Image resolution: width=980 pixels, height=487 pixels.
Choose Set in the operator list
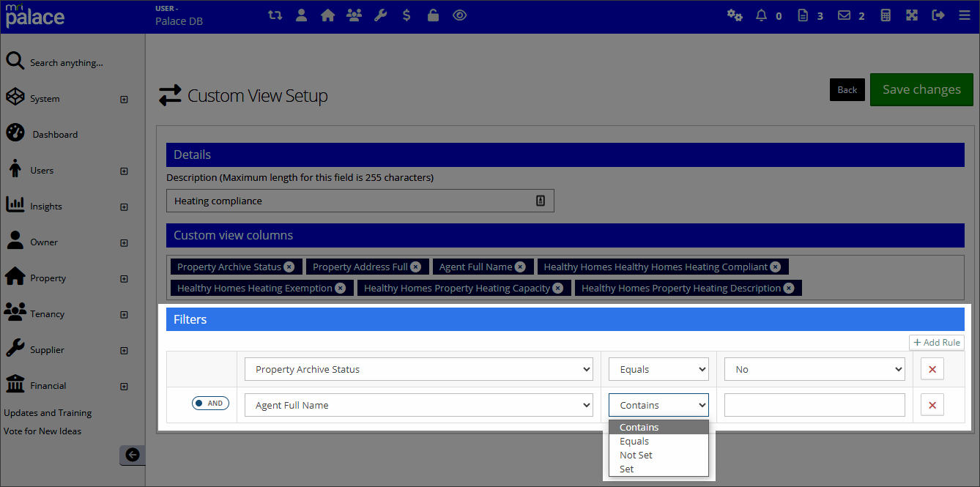coord(658,469)
